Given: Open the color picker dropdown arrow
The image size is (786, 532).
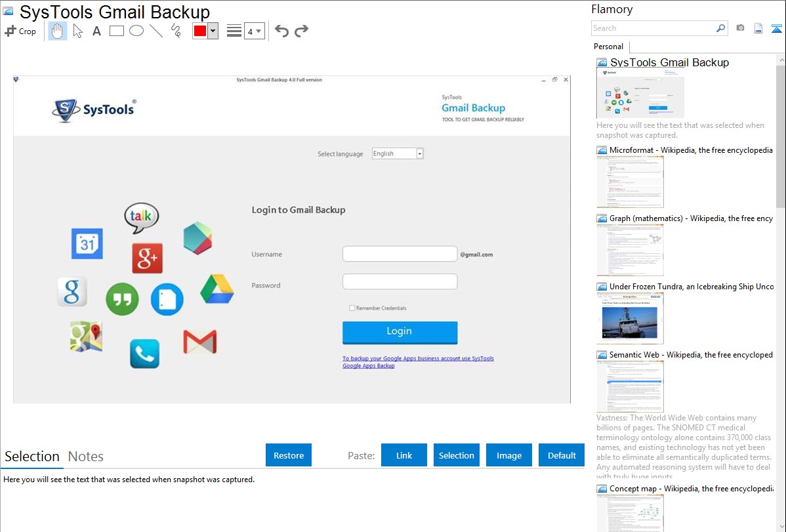Looking at the screenshot, I should tap(213, 31).
